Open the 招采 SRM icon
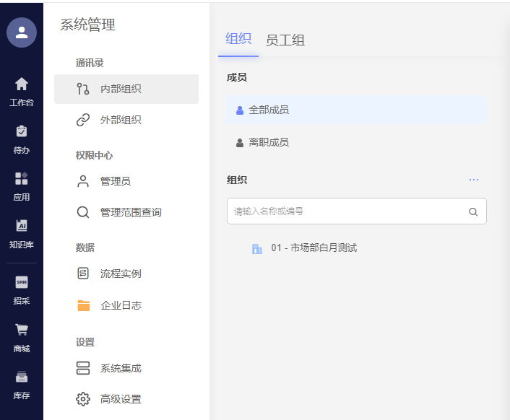The image size is (510, 420). coord(22,282)
